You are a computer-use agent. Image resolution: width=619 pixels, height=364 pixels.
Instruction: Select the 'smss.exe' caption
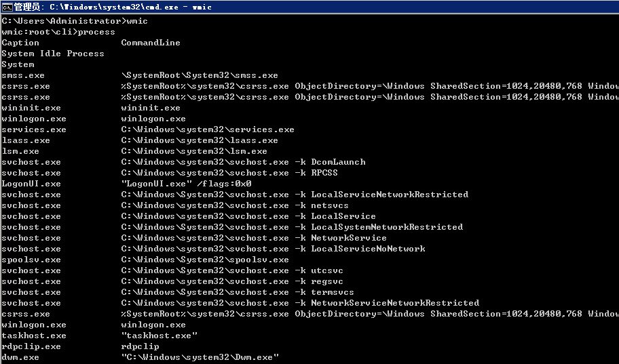tap(23, 75)
